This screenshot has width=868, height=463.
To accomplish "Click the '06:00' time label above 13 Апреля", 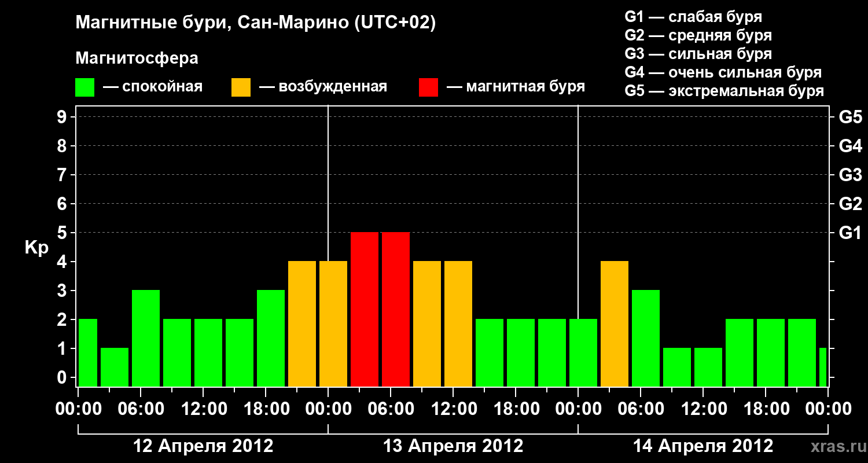I will click(x=391, y=409).
